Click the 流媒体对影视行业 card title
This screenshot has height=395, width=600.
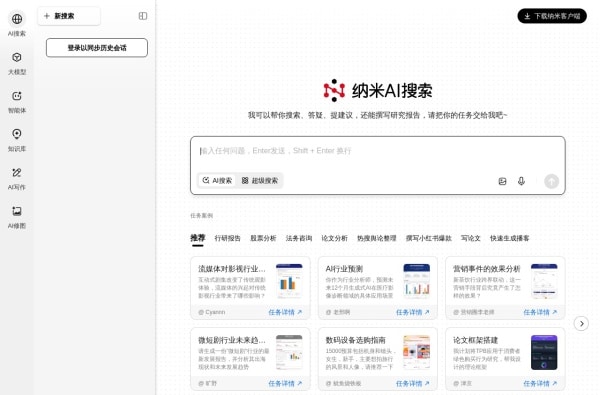[x=232, y=269]
